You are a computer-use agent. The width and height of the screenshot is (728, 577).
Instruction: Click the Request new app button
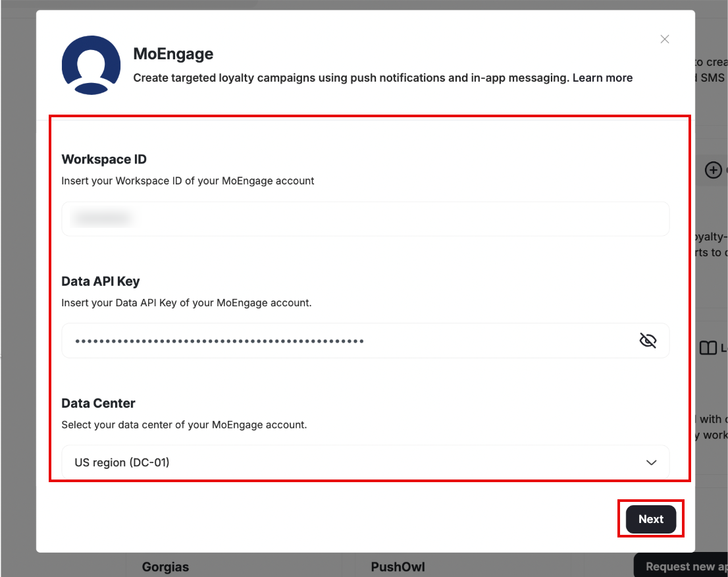click(x=685, y=566)
